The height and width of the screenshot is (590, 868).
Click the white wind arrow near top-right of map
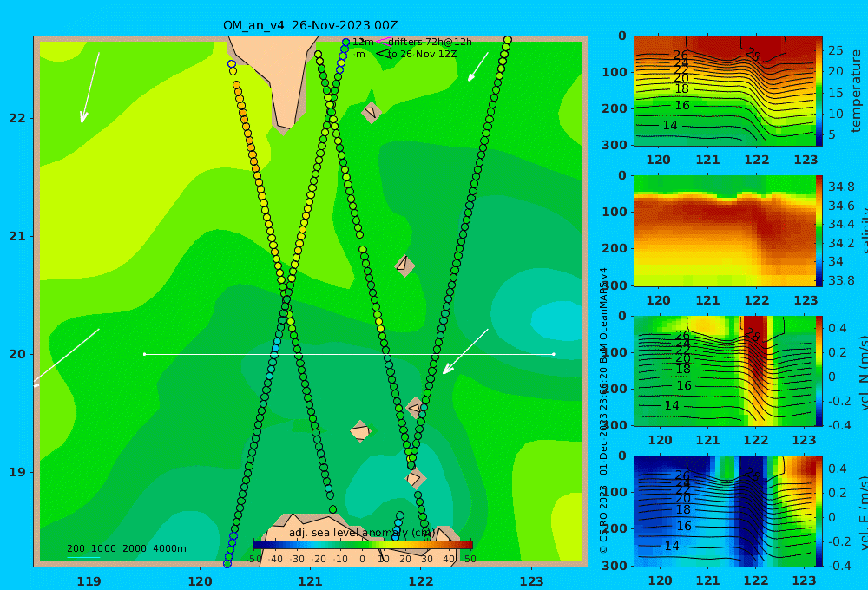pos(478,67)
